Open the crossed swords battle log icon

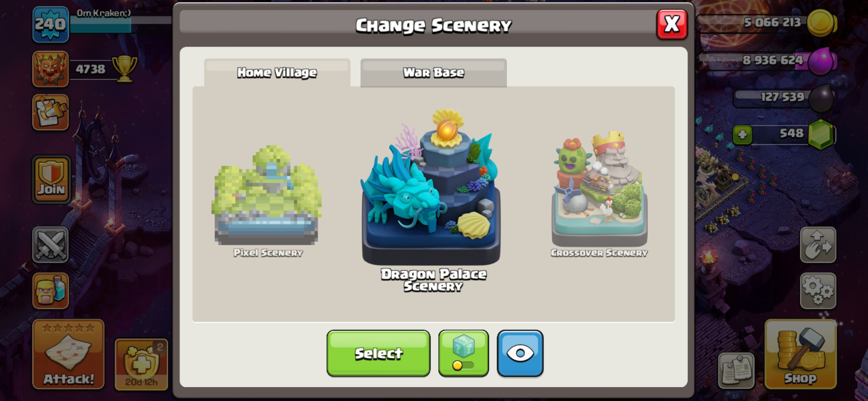(x=51, y=244)
